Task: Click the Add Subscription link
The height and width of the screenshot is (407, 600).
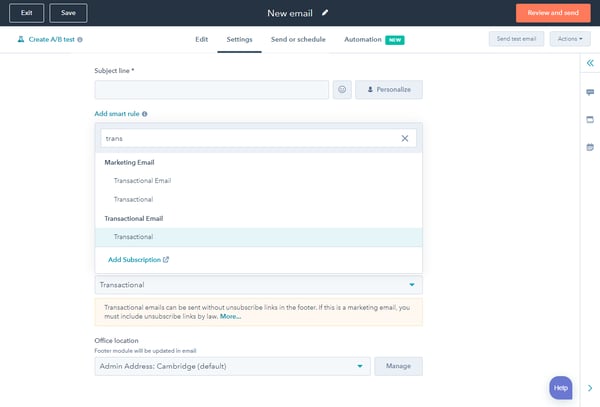Action: click(x=138, y=260)
